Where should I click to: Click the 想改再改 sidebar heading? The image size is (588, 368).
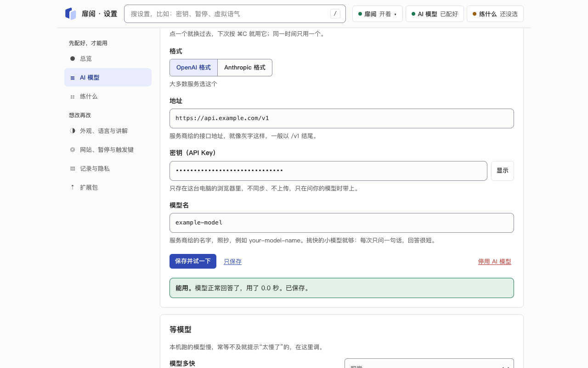click(x=80, y=115)
